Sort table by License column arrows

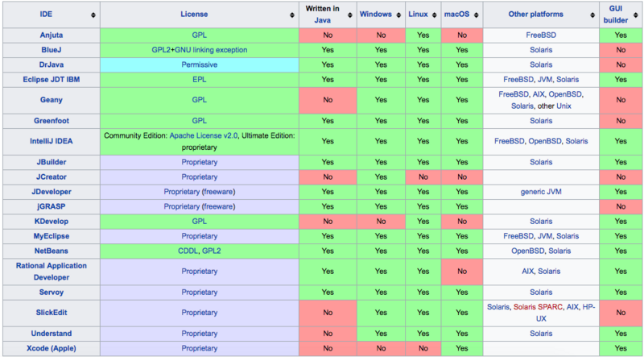point(292,15)
